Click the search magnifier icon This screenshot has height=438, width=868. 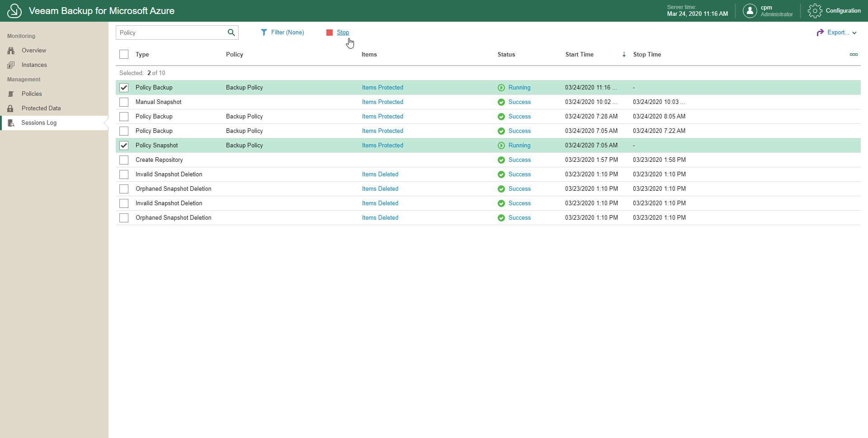click(x=231, y=33)
